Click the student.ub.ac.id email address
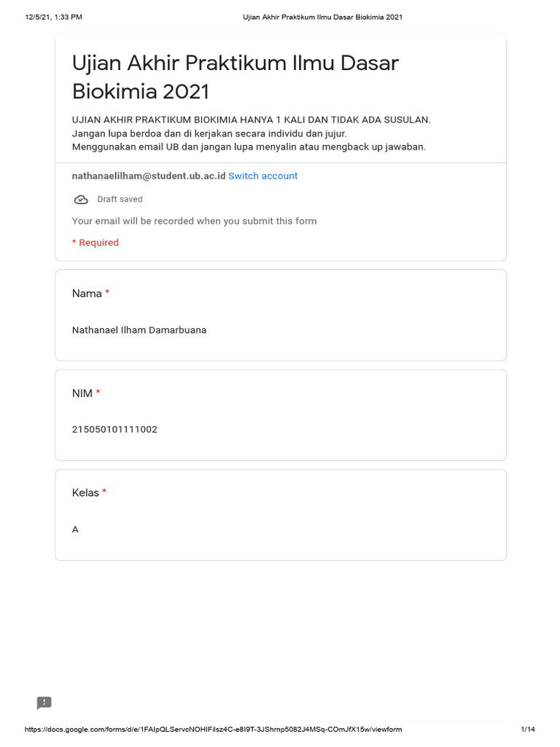 tap(149, 176)
